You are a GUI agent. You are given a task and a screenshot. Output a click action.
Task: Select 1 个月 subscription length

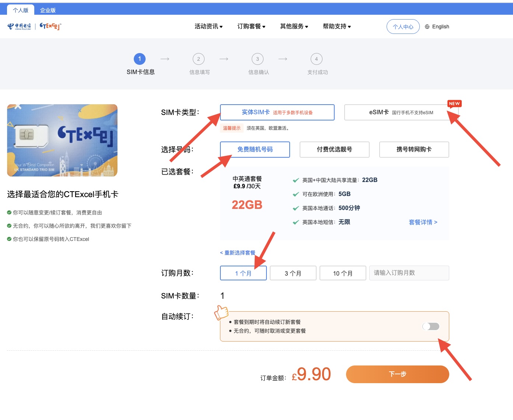[x=243, y=273]
